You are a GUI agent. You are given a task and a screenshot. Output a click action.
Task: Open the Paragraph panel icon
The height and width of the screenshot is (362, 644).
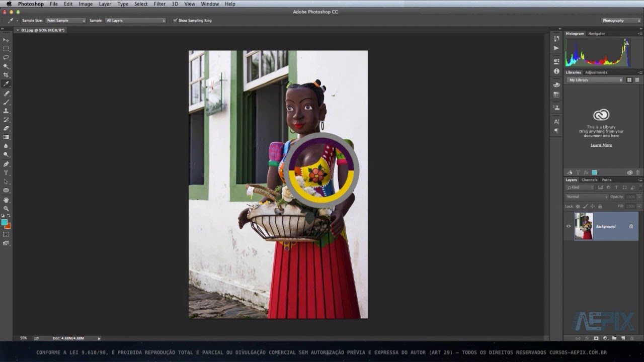[556, 131]
